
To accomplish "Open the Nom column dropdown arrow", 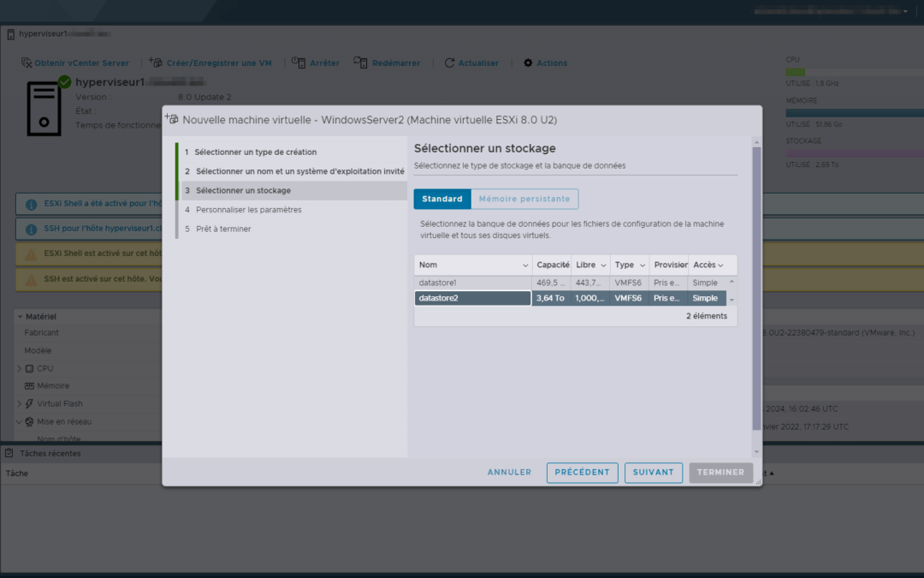I will point(525,265).
